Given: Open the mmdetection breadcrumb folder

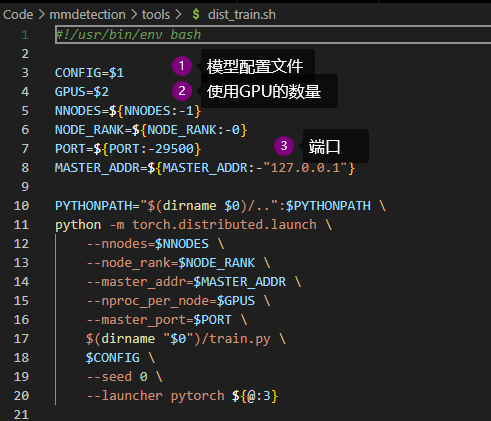Looking at the screenshot, I should [x=87, y=15].
